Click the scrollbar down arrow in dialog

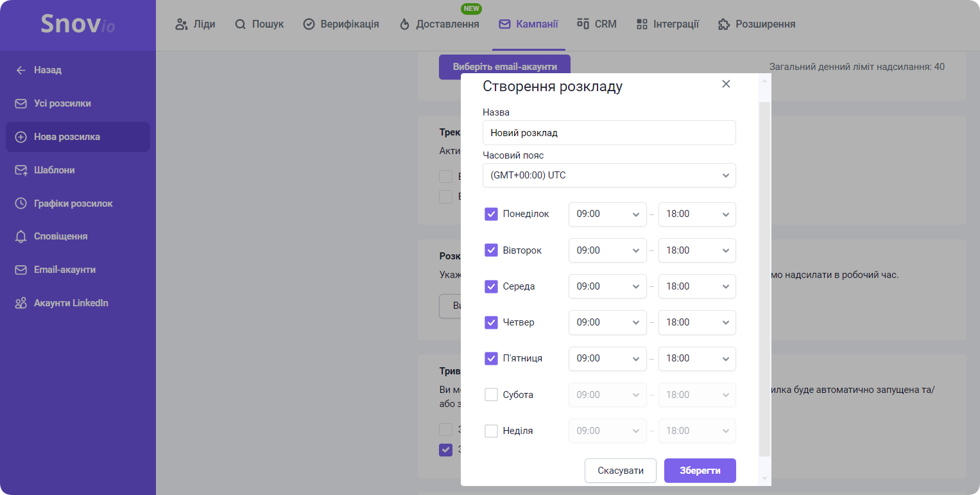pyautogui.click(x=764, y=478)
